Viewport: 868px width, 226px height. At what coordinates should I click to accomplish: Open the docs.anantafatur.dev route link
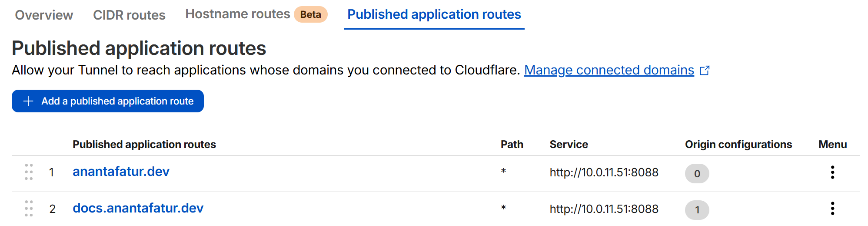pyautogui.click(x=138, y=208)
